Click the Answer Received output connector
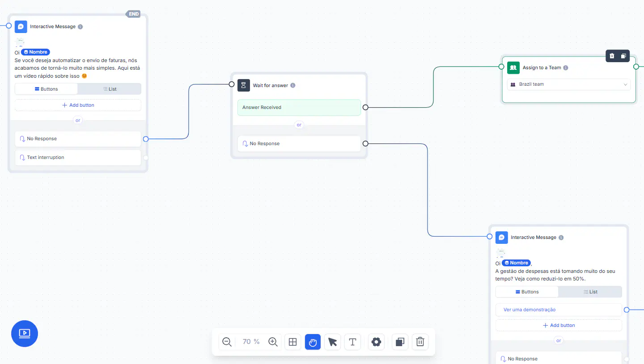The height and width of the screenshot is (364, 644). (365, 107)
